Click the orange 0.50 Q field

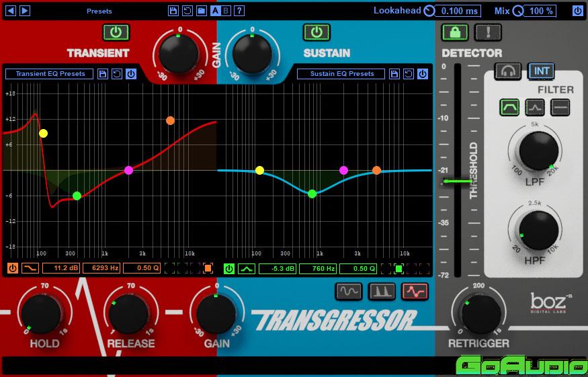(x=142, y=268)
